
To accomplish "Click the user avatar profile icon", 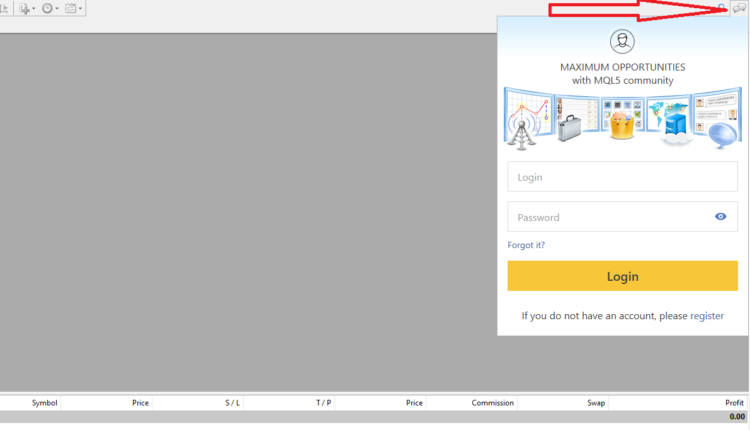I will coord(622,41).
